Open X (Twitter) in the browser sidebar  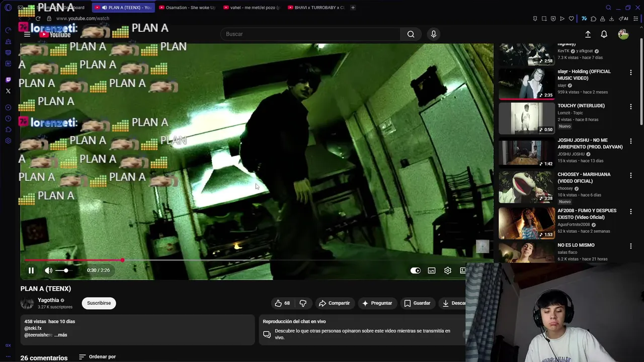(8, 91)
